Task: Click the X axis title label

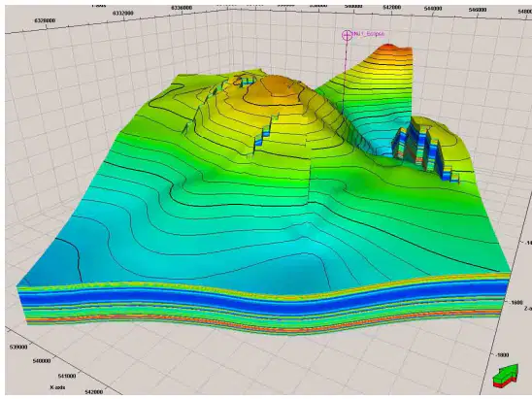Action: click(57, 387)
